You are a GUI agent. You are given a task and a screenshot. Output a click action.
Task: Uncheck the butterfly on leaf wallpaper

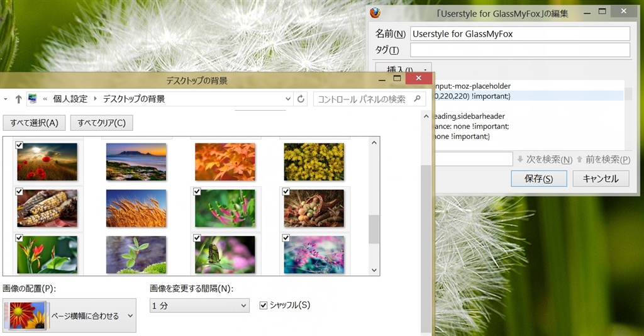(197, 238)
